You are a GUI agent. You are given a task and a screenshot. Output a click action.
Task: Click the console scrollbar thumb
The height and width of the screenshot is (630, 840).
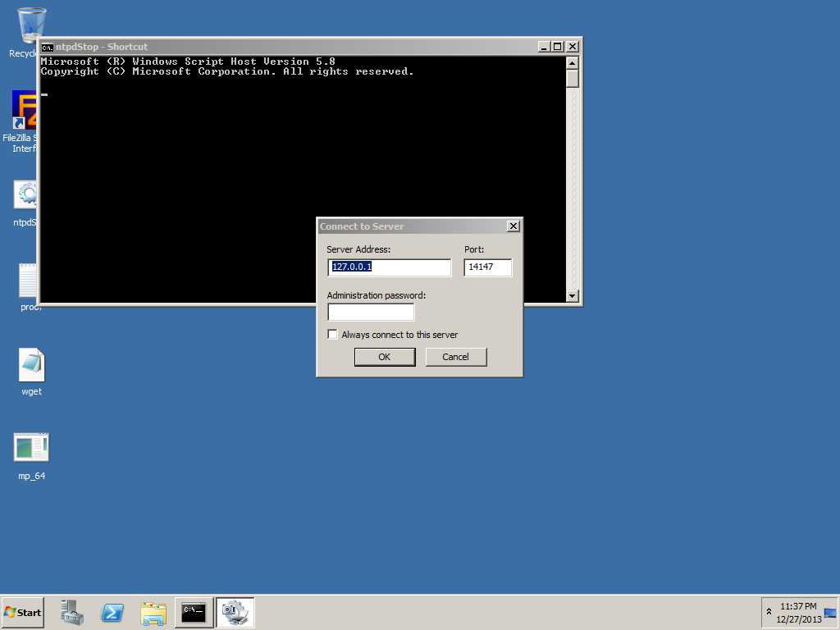pyautogui.click(x=572, y=79)
